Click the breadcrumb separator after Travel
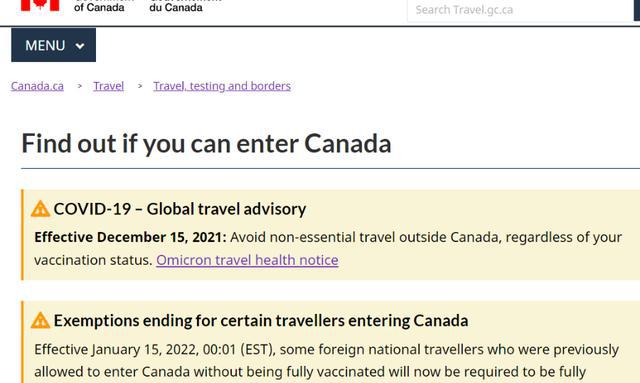 pyautogui.click(x=140, y=86)
